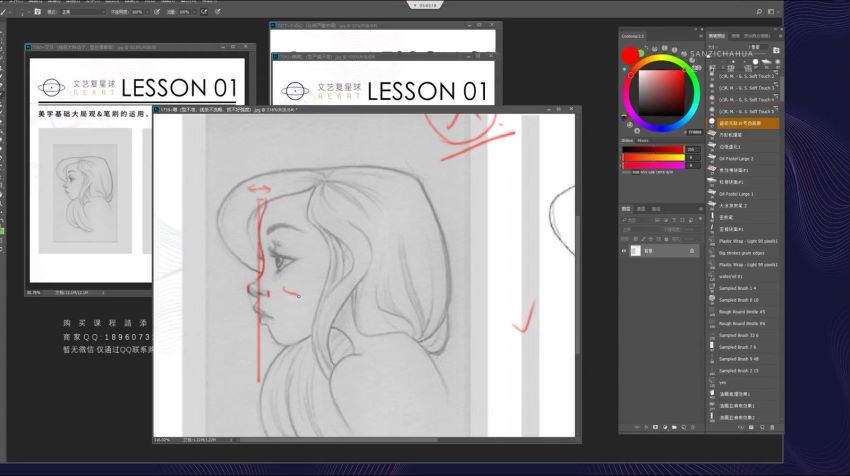This screenshot has height=476, width=850.
Task: Click the lock icon on background layer
Action: 693,251
